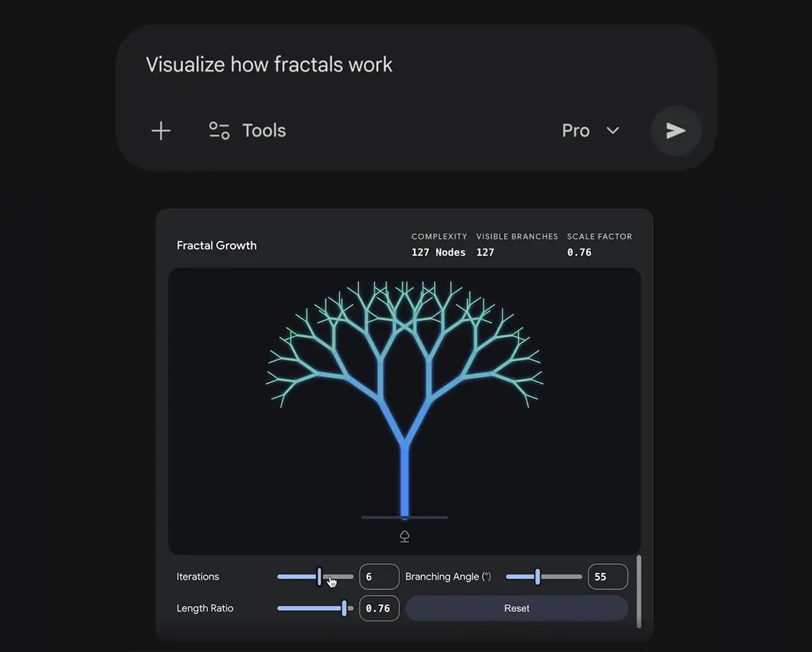Expand the Pro model dropdown
The width and height of the screenshot is (812, 652).
(x=590, y=131)
